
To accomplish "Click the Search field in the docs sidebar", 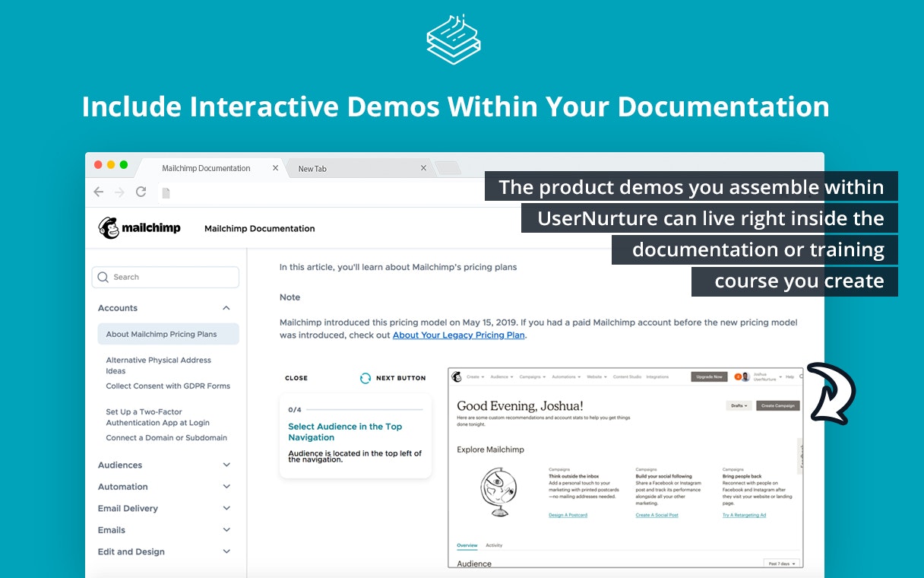I will tap(165, 277).
